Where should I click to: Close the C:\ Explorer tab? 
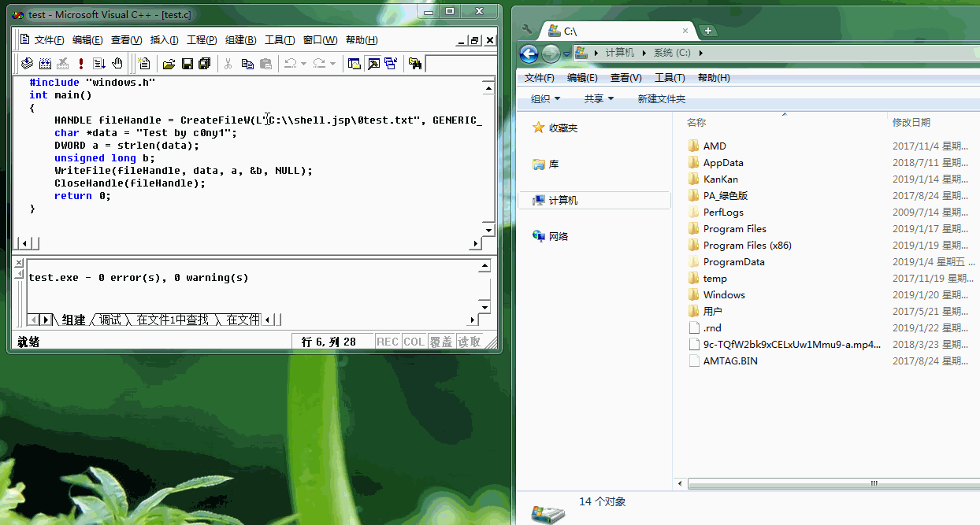[686, 31]
